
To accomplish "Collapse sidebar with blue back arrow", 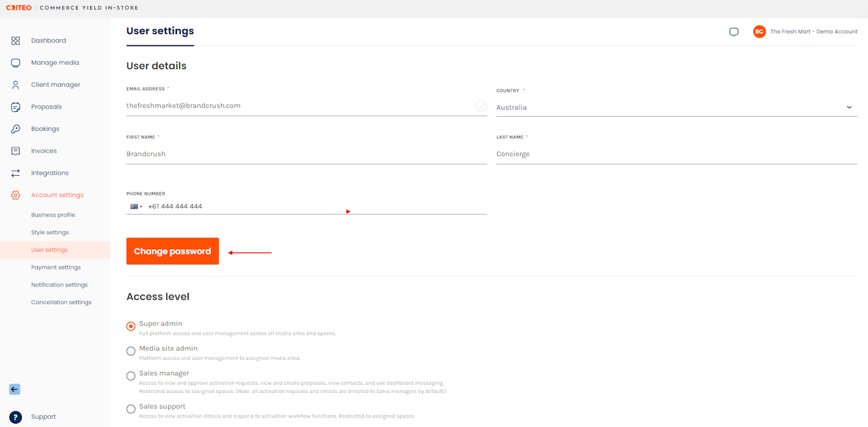I will pos(15,390).
